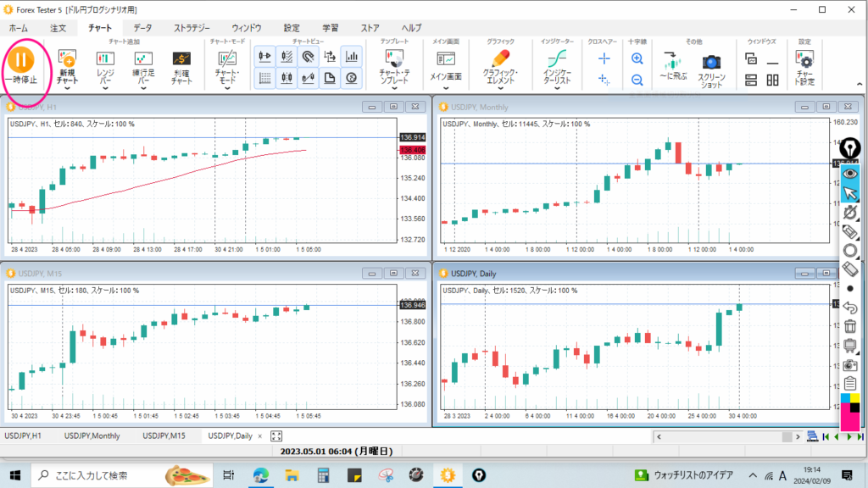Close the USDJPY,Daily tab
This screenshot has height=488, width=868.
260,436
